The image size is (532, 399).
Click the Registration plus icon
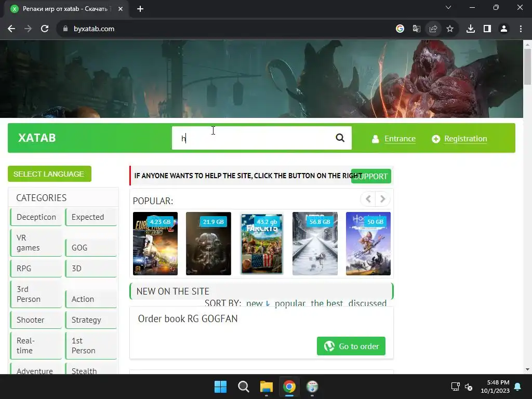(x=436, y=139)
